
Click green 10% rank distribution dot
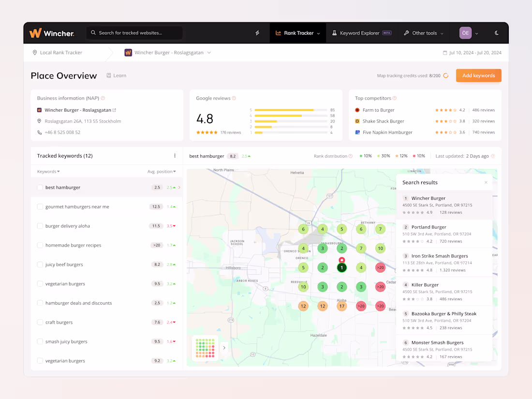point(361,156)
